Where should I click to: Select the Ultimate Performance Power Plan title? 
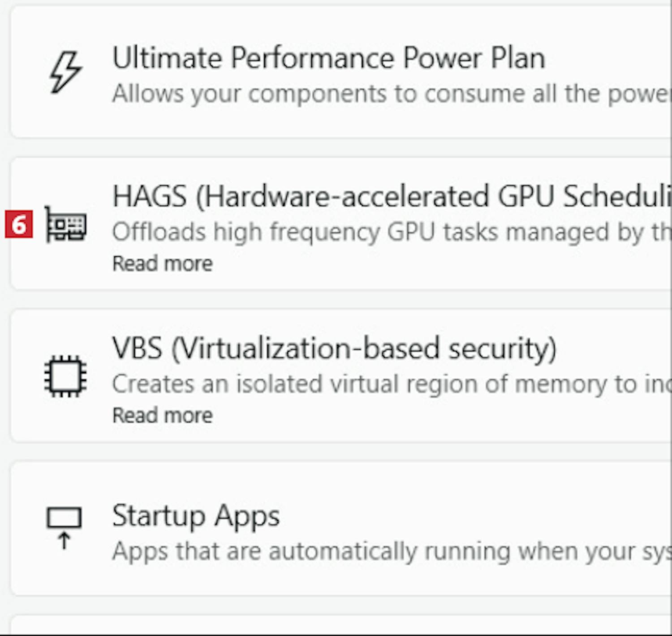pos(328,58)
